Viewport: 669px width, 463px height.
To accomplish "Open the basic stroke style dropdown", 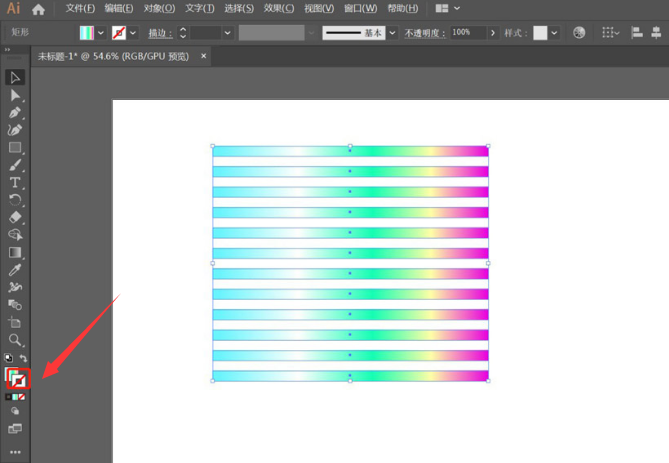I will pos(392,33).
